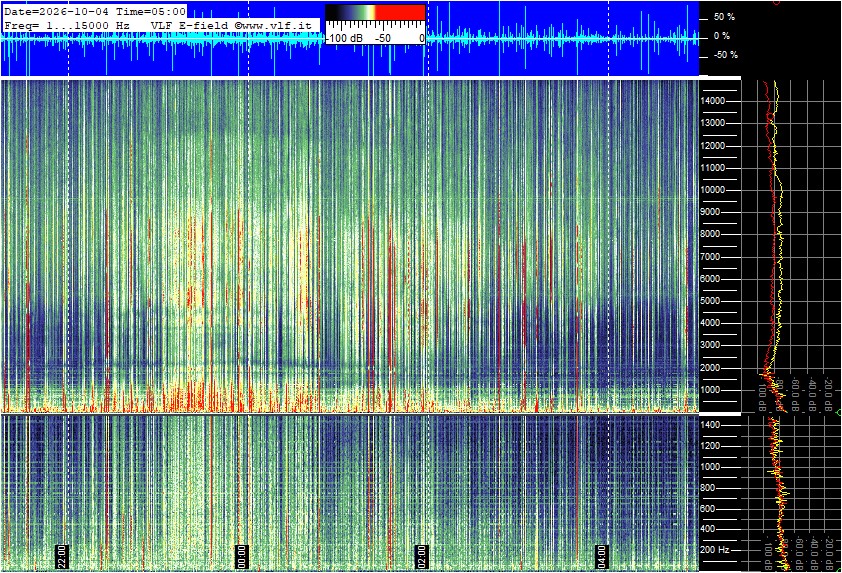Select the 1400 label on lower spectrogram axis

[x=710, y=425]
